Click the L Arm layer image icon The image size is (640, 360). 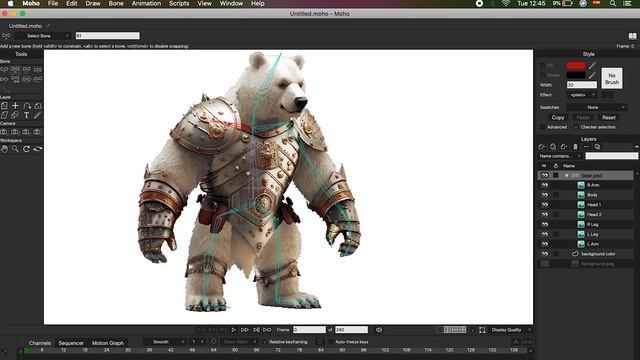tap(581, 244)
